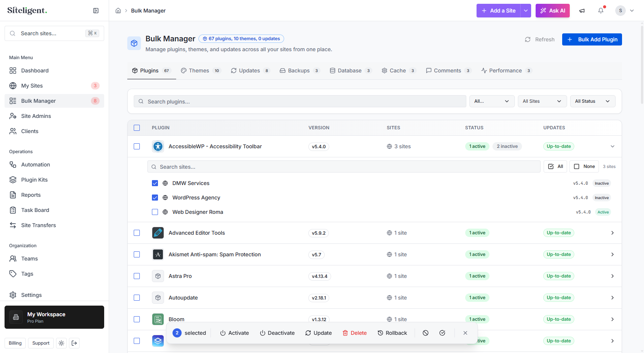
Task: Switch to the Themes tab
Action: click(x=201, y=71)
